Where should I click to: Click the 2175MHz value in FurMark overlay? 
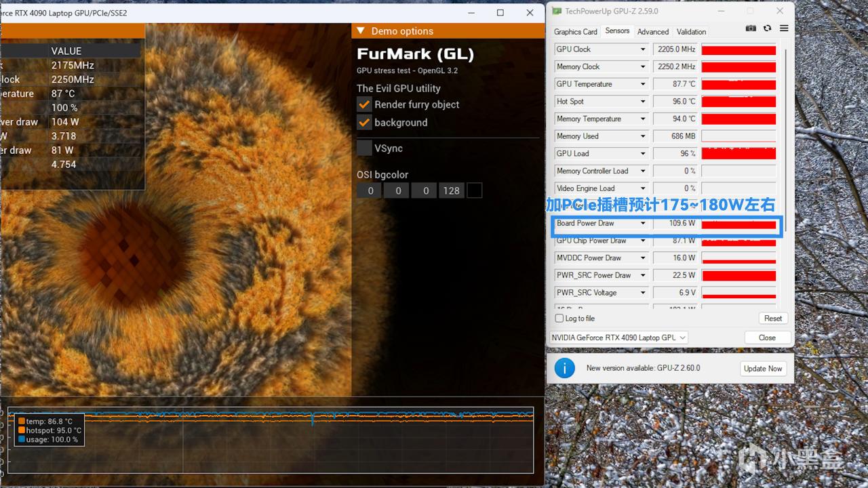coord(73,65)
